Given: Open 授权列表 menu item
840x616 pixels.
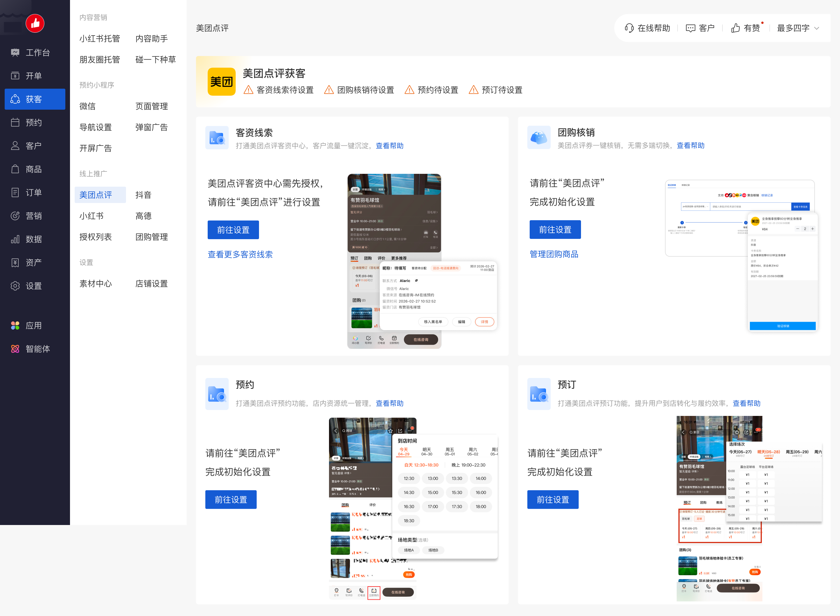Looking at the screenshot, I should 95,237.
